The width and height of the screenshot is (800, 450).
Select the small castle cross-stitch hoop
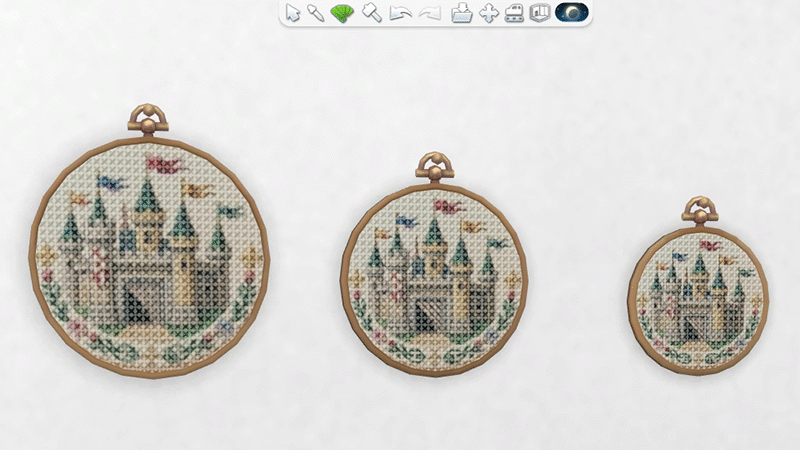[698, 287]
